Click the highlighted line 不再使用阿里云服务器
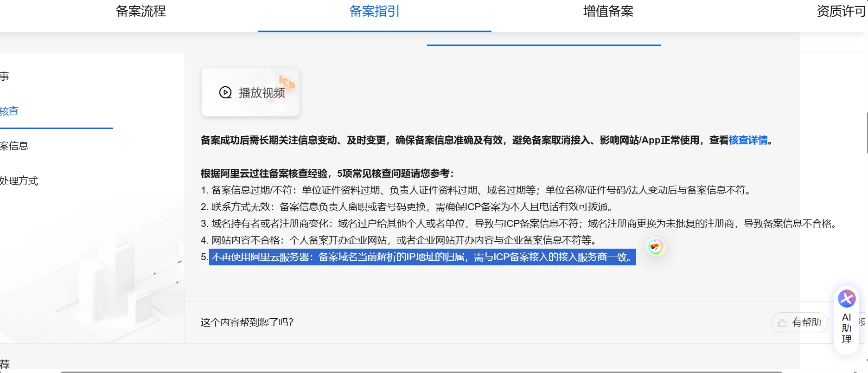 point(422,257)
